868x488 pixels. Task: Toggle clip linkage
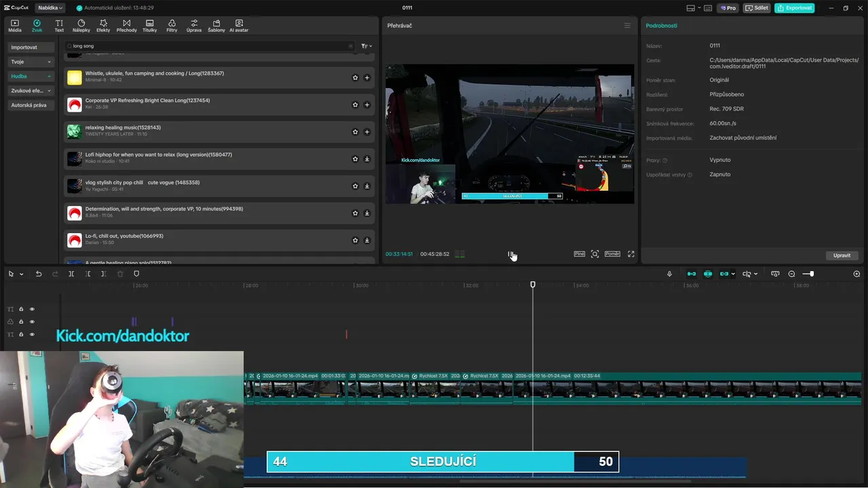pyautogui.click(x=724, y=274)
